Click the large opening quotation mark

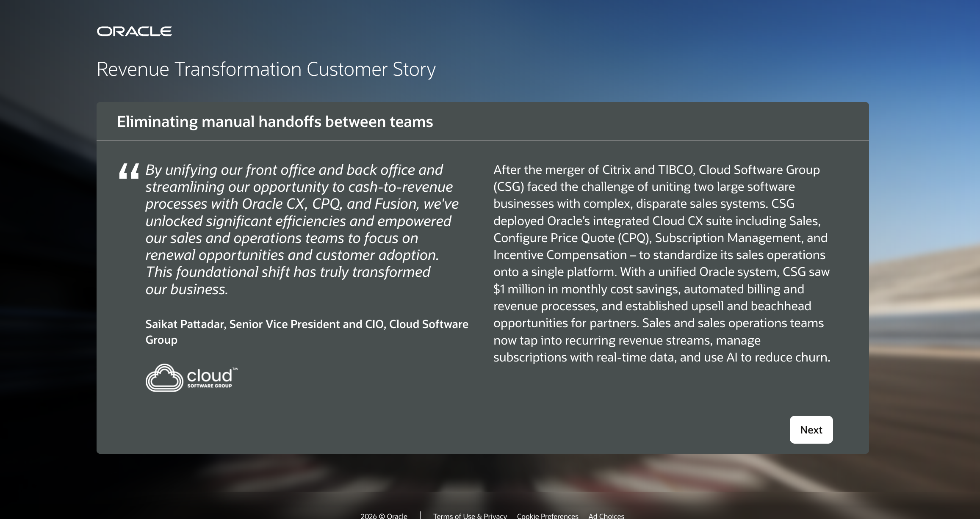129,171
